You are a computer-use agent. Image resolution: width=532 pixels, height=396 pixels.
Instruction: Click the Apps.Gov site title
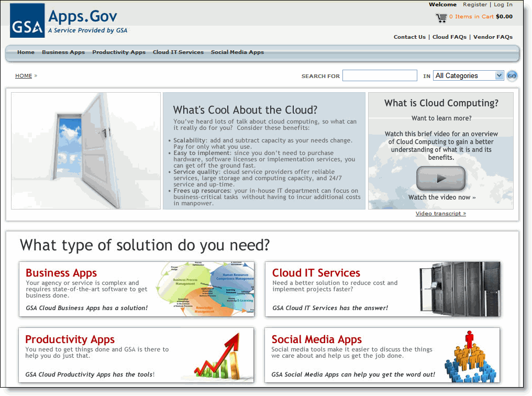[82, 16]
